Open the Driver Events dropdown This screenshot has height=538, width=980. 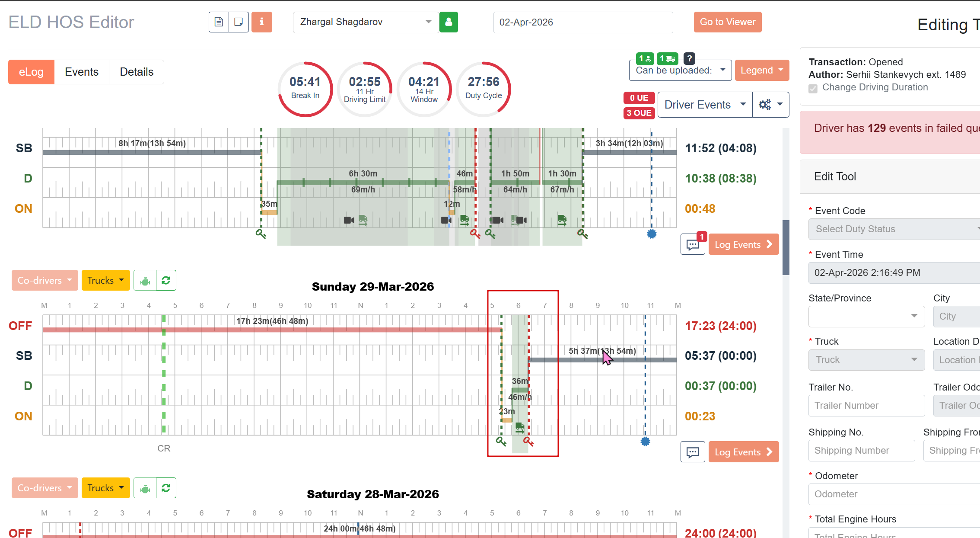tap(705, 105)
